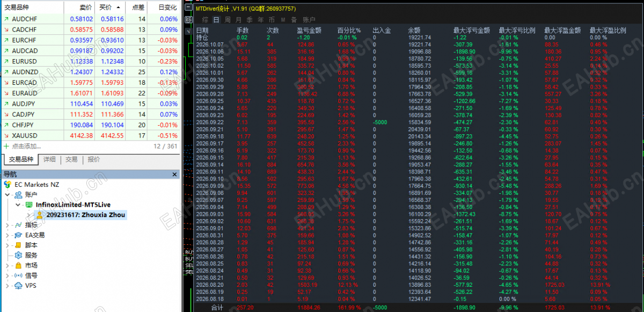Switch MTDriver stats to 周 weekly view
Viewport: 644px width, 312px height.
point(228,20)
